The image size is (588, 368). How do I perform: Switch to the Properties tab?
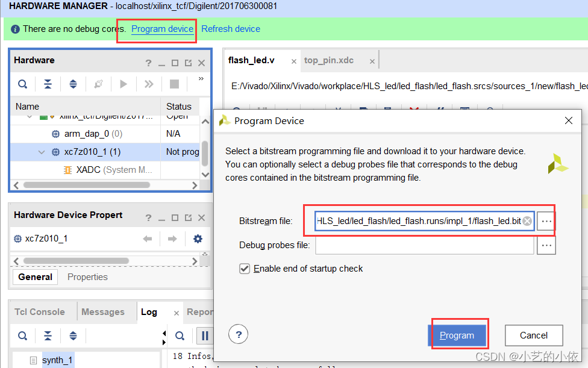[87, 277]
